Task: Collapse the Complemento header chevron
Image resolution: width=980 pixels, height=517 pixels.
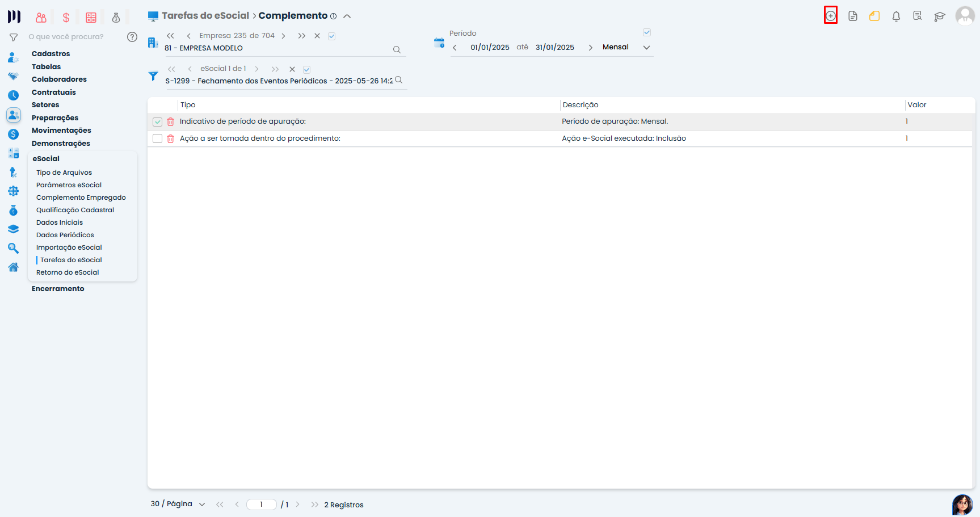Action: pos(347,16)
